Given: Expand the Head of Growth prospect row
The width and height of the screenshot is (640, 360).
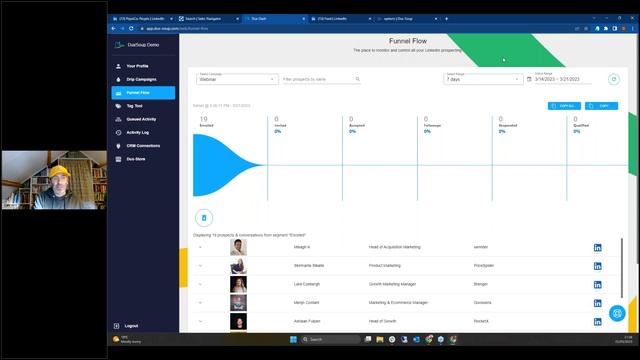Looking at the screenshot, I should point(200,321).
